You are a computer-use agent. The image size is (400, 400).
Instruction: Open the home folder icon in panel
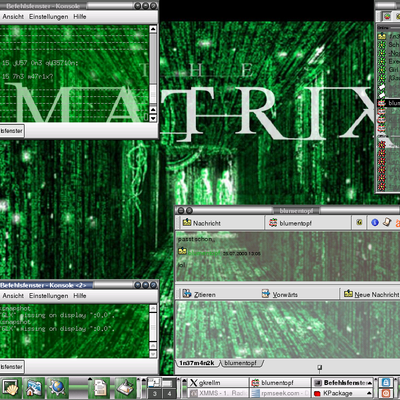point(34,388)
